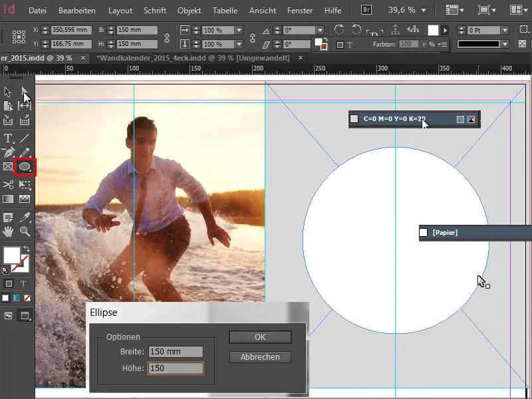Open the 39,6 % zoom level dropdown
This screenshot has width=532, height=399.
(x=424, y=11)
